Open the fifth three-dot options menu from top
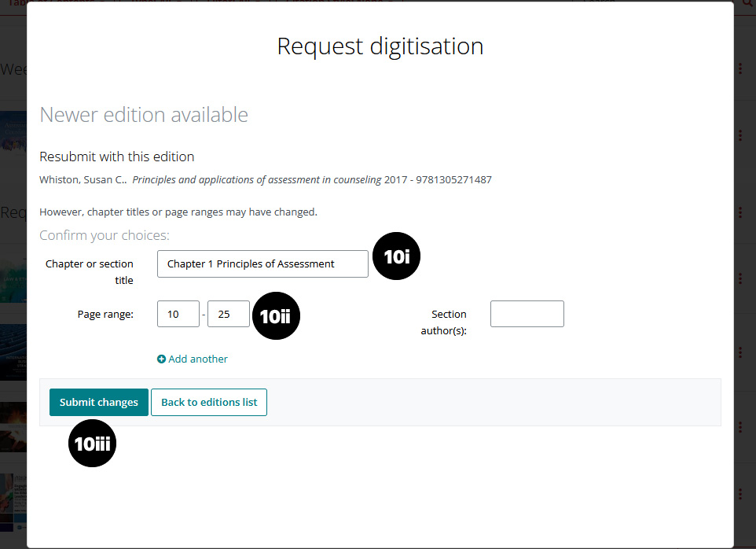The width and height of the screenshot is (756, 549). 740,352
